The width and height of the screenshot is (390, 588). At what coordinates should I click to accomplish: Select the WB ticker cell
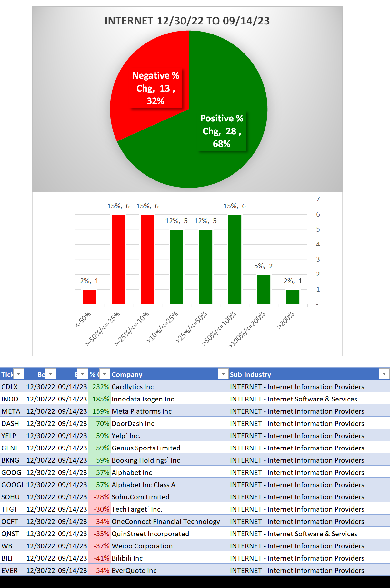[13, 546]
